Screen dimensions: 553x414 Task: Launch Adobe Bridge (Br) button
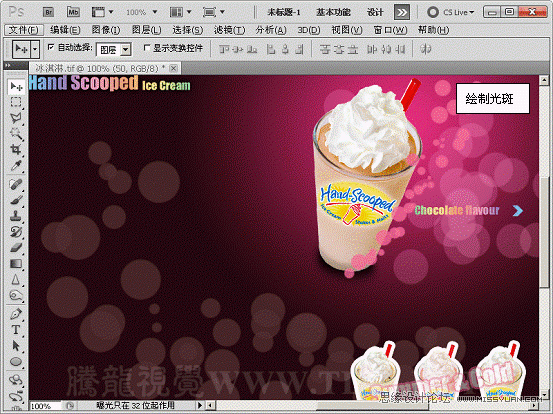click(x=49, y=12)
